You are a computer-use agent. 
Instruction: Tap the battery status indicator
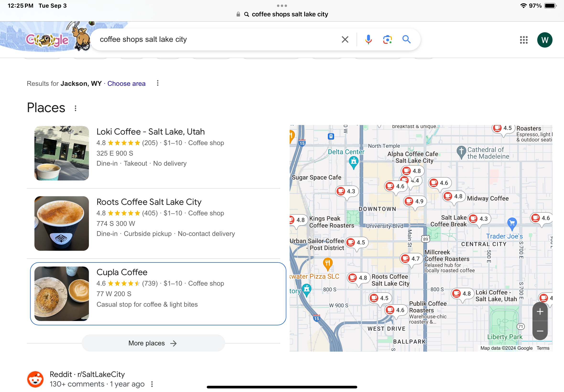(550, 6)
